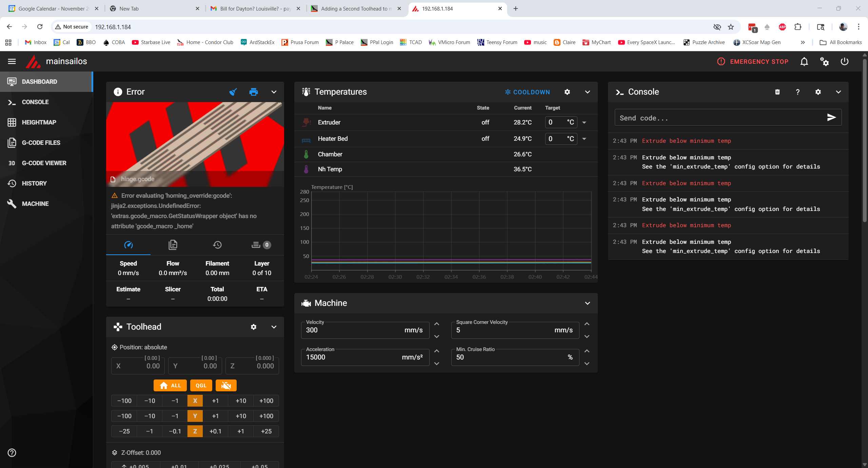Viewport: 868px width, 468px height.
Task: Open Heater Bed preset dropdown
Action: (x=584, y=139)
